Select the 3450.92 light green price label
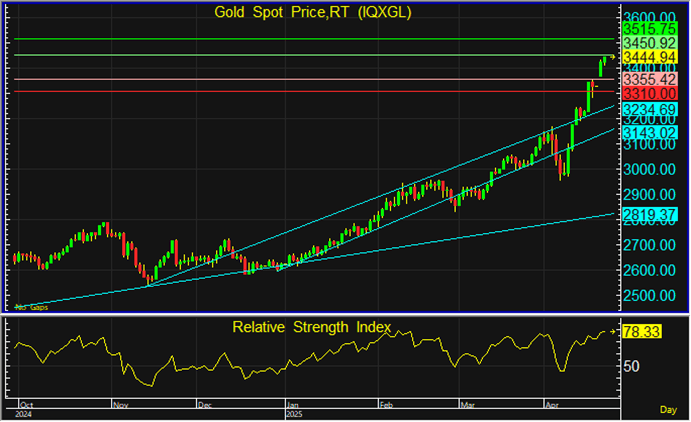691x422 pixels. 650,44
